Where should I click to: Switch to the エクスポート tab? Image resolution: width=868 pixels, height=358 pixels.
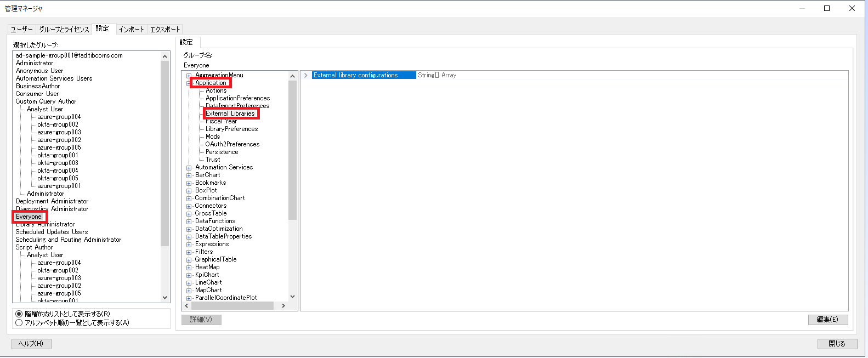point(165,30)
